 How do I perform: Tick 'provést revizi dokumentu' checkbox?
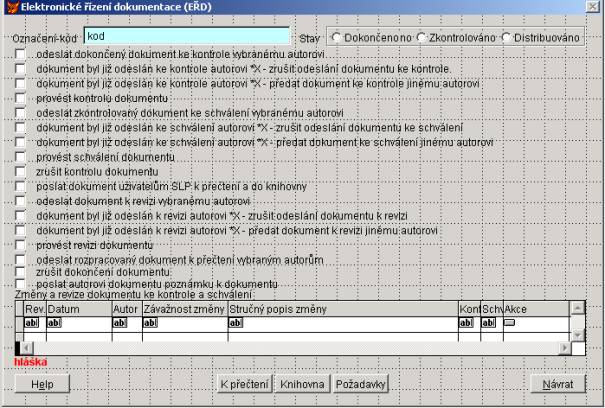21,245
